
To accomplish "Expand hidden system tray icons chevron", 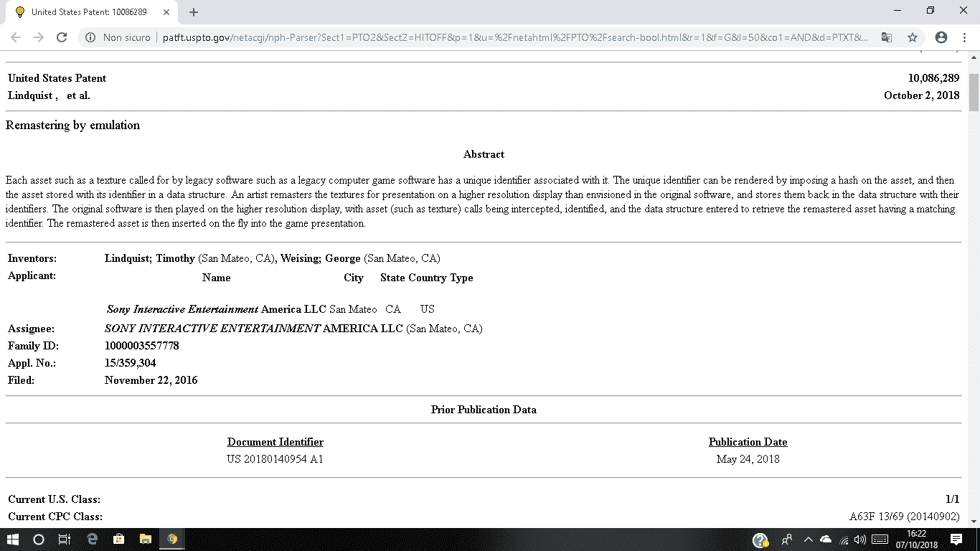I will (x=809, y=540).
